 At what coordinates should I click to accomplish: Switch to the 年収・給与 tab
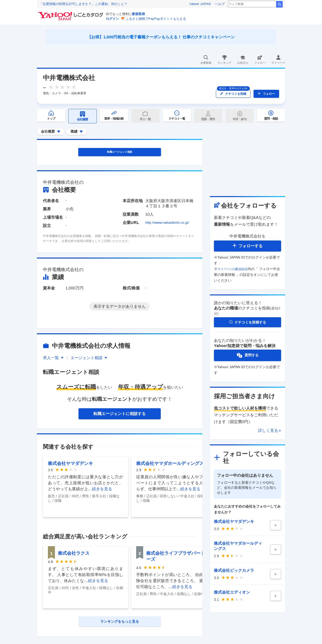click(x=239, y=116)
